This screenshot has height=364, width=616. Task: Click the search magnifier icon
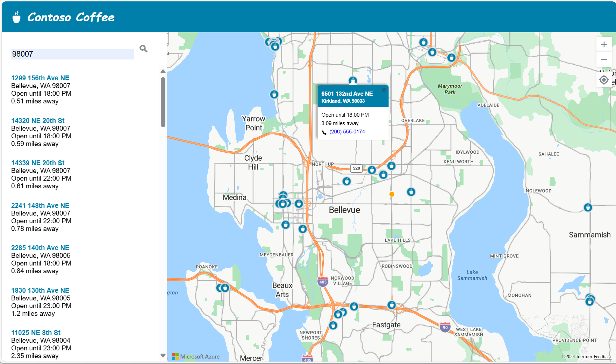click(x=143, y=49)
